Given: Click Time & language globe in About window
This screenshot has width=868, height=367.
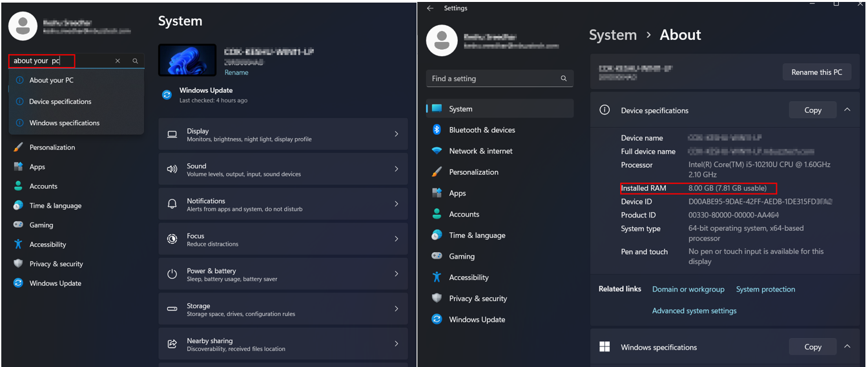Looking at the screenshot, I should pyautogui.click(x=437, y=235).
